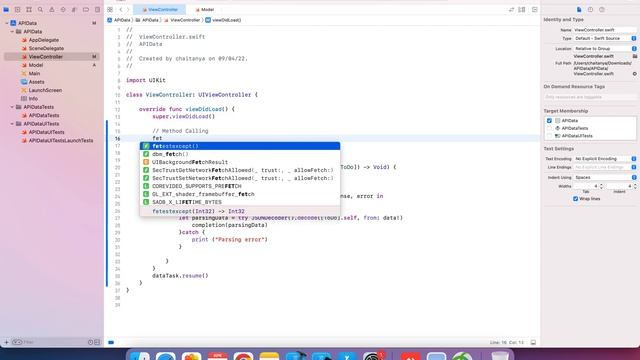Image resolution: width=640 pixels, height=360 pixels.
Task: Go forward with the editor forward arrow
Action: point(128,9)
